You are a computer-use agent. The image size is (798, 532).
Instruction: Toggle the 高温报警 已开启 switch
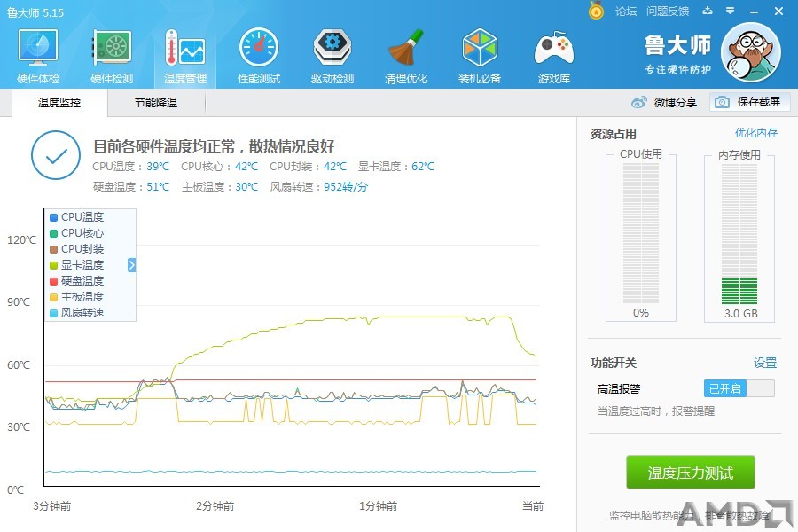[x=739, y=388]
